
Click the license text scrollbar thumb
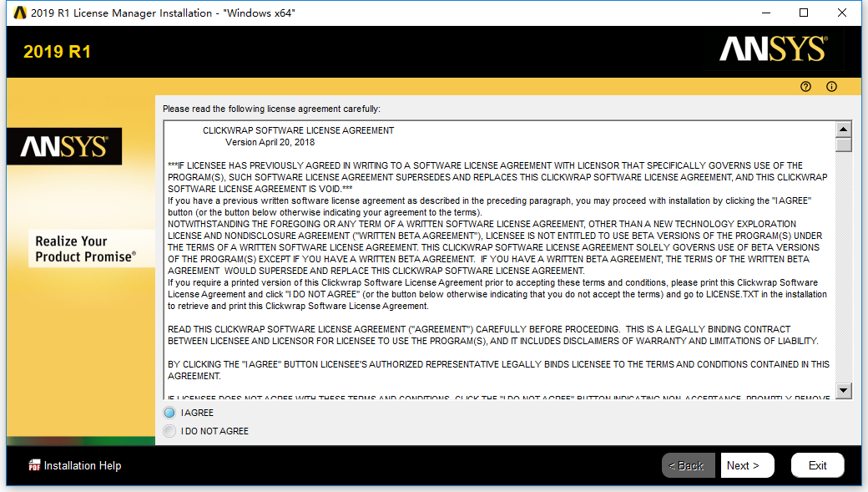(x=843, y=145)
